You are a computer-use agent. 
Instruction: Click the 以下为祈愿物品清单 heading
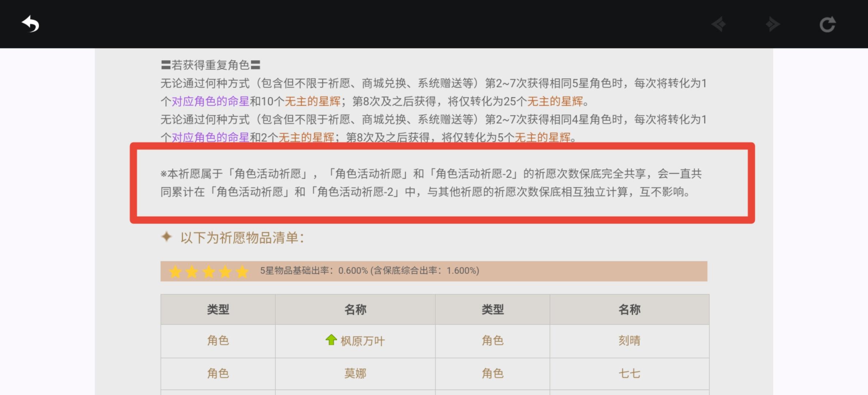pyautogui.click(x=242, y=238)
